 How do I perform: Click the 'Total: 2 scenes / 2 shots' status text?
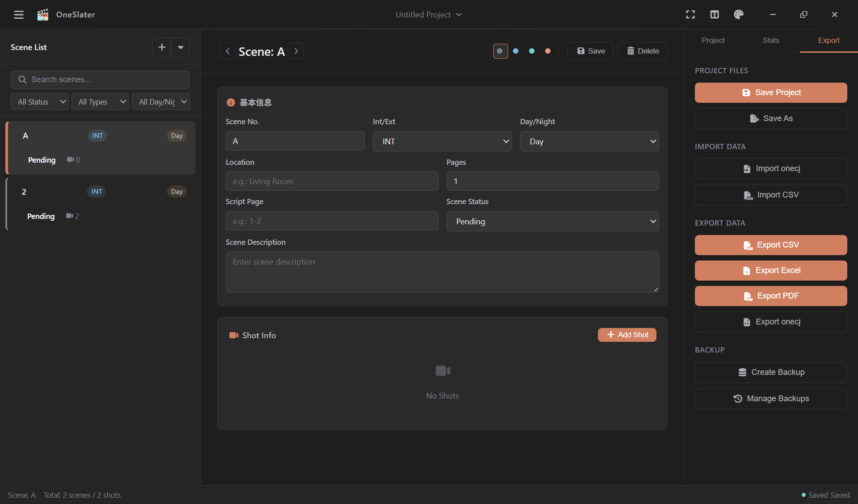coord(82,495)
